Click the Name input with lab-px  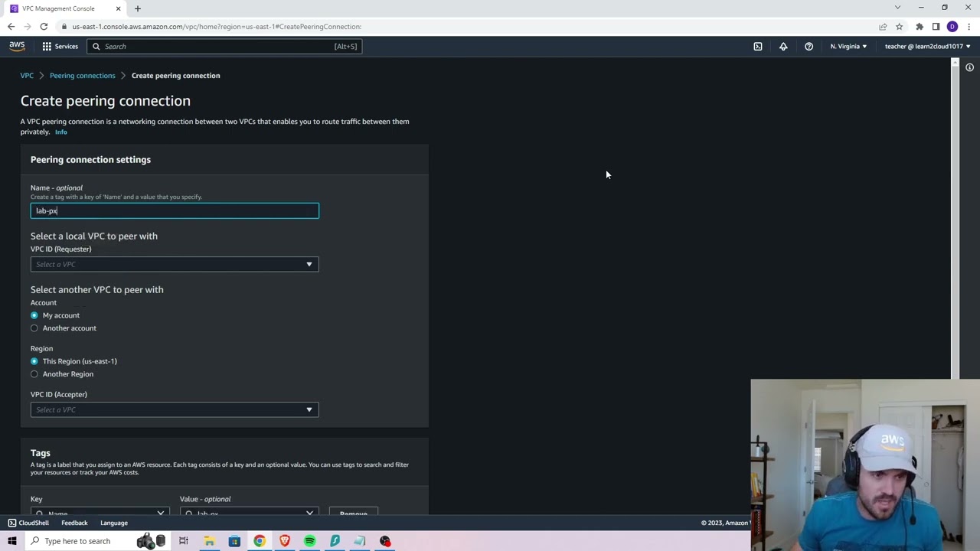(x=175, y=210)
